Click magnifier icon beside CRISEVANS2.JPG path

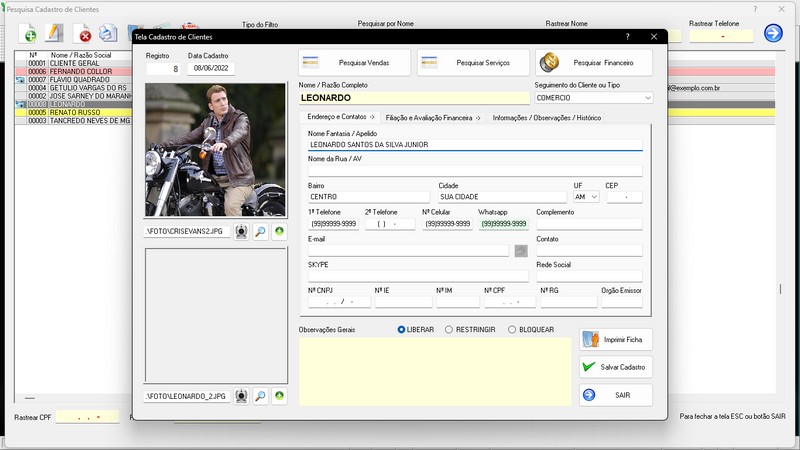click(260, 231)
